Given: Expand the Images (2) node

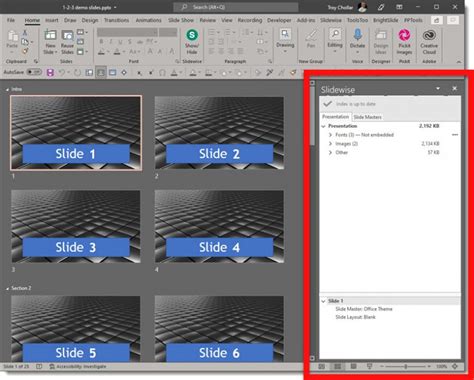Looking at the screenshot, I should pyautogui.click(x=330, y=144).
